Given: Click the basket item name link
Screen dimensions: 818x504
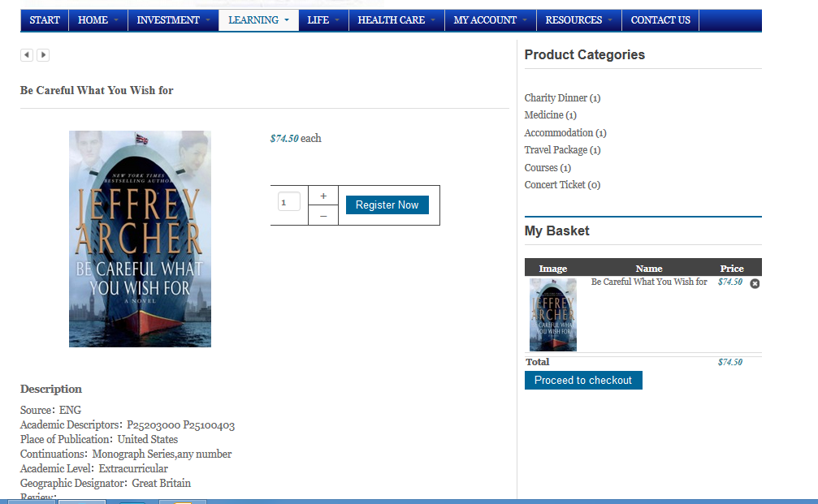Looking at the screenshot, I should 649,282.
